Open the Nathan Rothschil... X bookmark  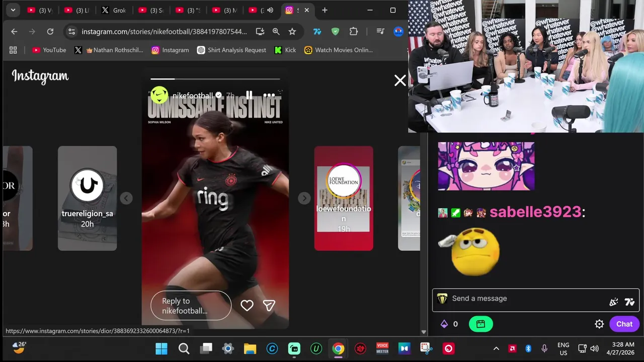coord(109,50)
